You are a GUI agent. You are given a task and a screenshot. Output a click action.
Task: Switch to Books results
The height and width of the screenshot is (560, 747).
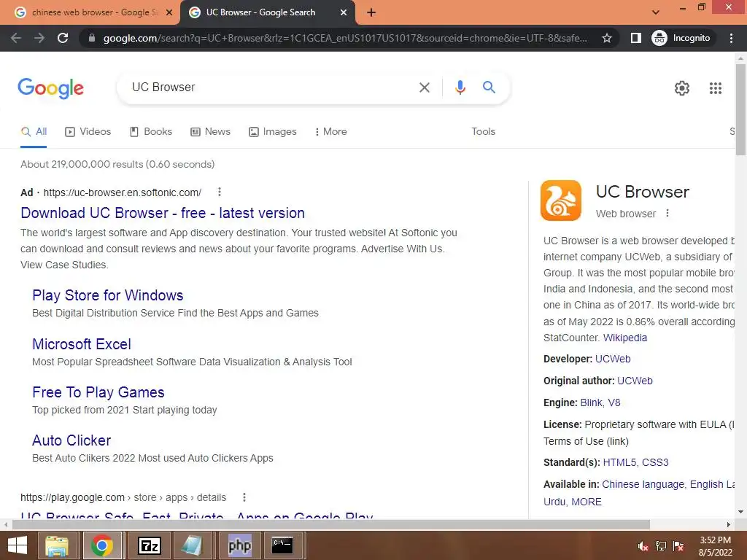click(x=151, y=132)
